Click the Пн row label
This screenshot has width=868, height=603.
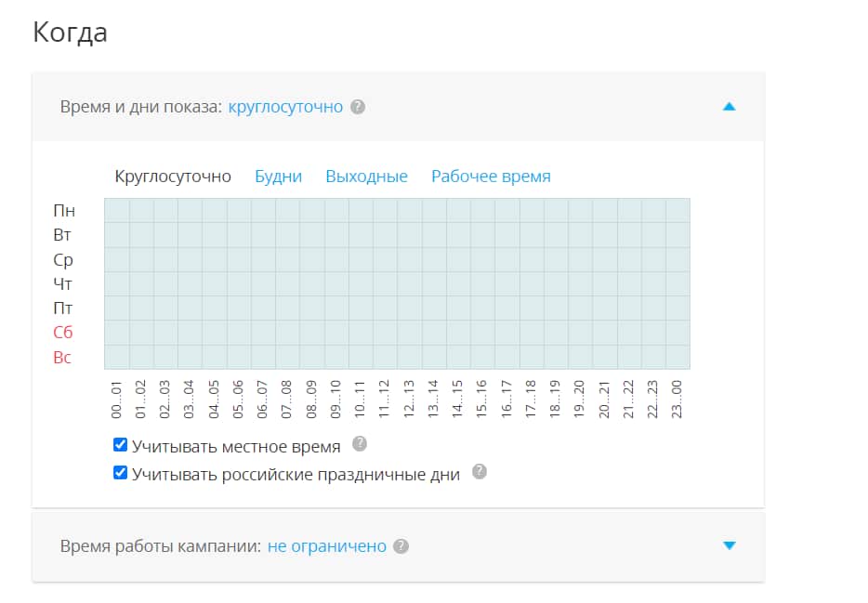pyautogui.click(x=64, y=211)
